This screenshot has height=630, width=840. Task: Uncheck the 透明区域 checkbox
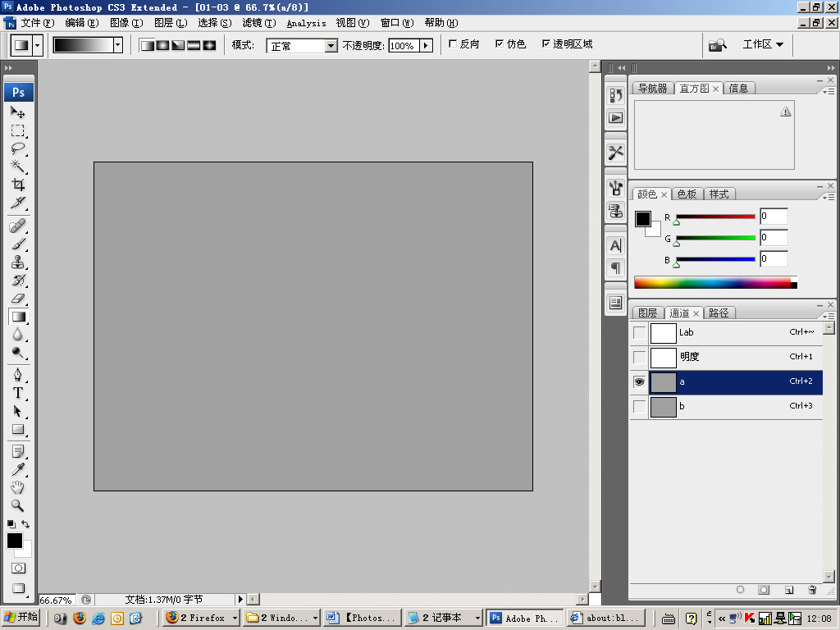(x=546, y=44)
